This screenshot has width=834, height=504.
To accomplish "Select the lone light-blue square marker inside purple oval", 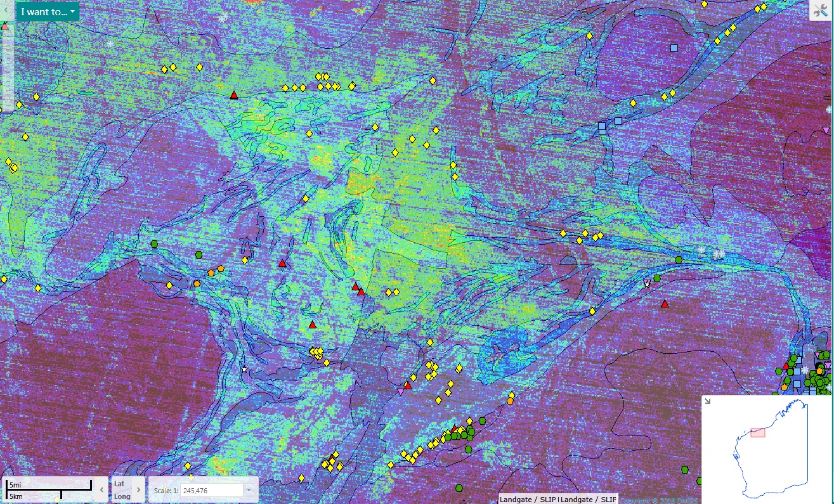I will (674, 48).
